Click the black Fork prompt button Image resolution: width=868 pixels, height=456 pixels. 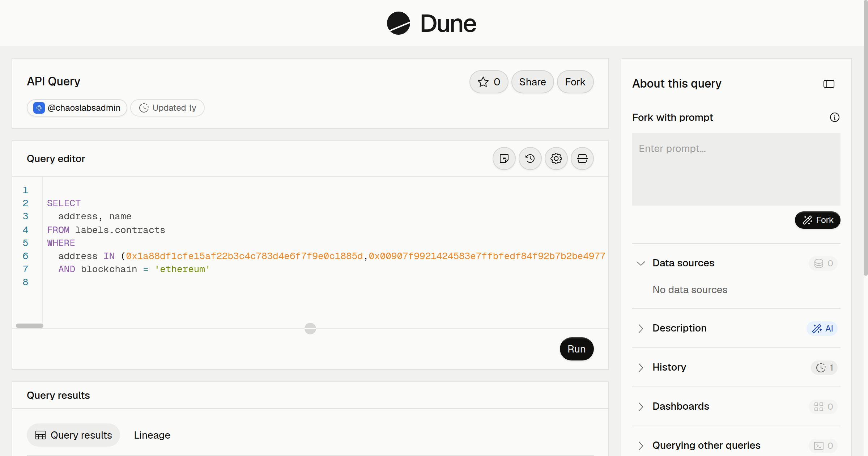click(x=817, y=220)
